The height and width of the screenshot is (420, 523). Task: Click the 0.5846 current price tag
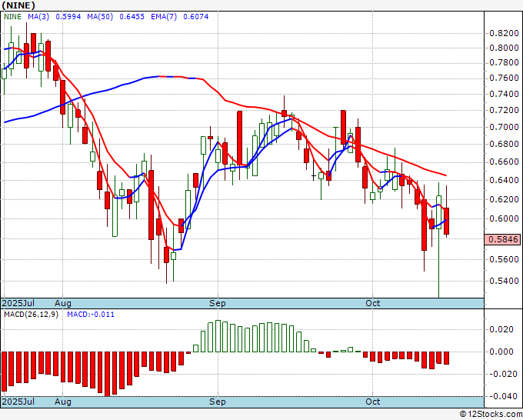pos(502,239)
